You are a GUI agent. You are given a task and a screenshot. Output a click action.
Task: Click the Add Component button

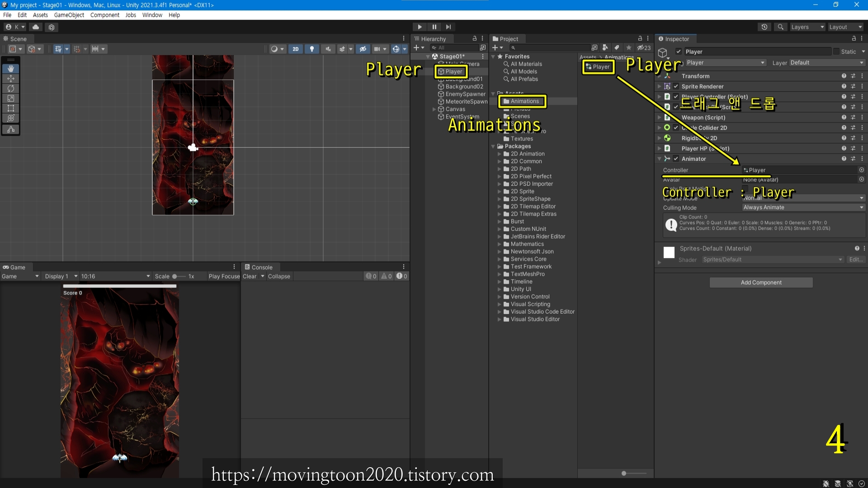pyautogui.click(x=761, y=282)
